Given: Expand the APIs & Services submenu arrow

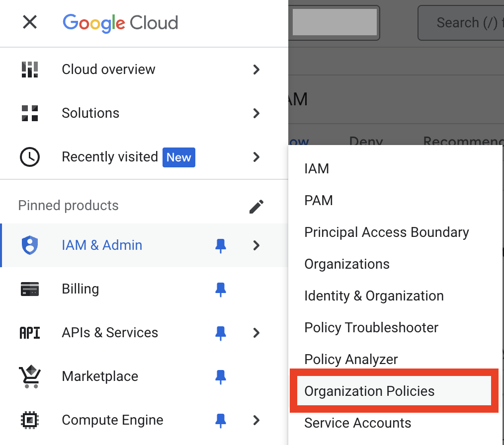Looking at the screenshot, I should [256, 333].
